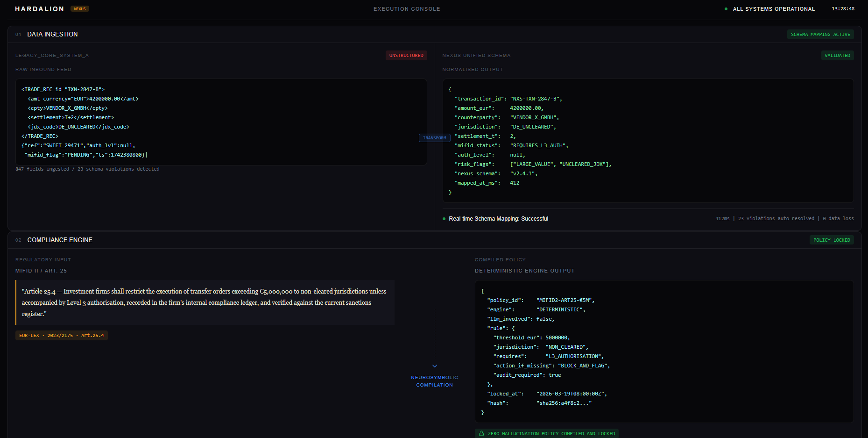868x438 pixels.
Task: Click the audit_required true line
Action: click(x=527, y=375)
